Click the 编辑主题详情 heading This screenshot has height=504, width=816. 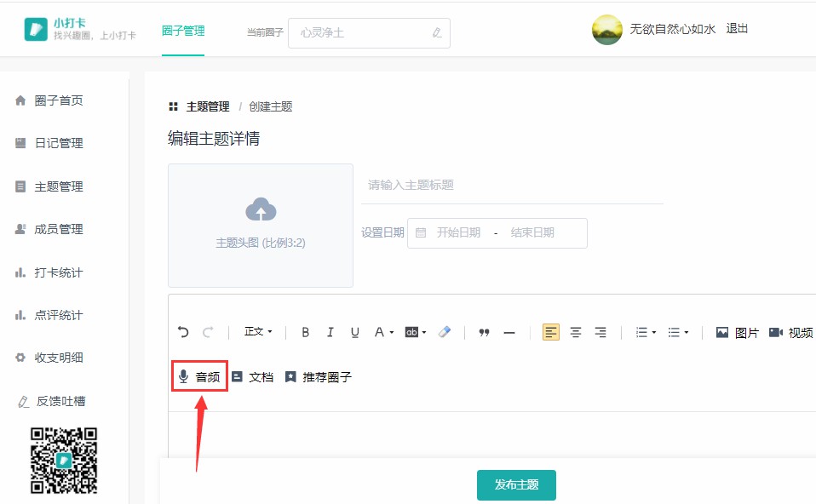click(214, 139)
